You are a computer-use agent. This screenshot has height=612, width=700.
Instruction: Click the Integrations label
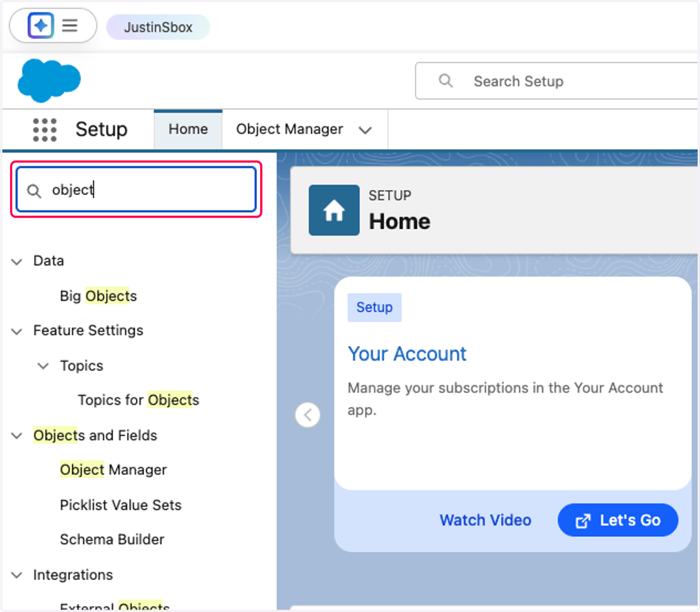tap(73, 575)
